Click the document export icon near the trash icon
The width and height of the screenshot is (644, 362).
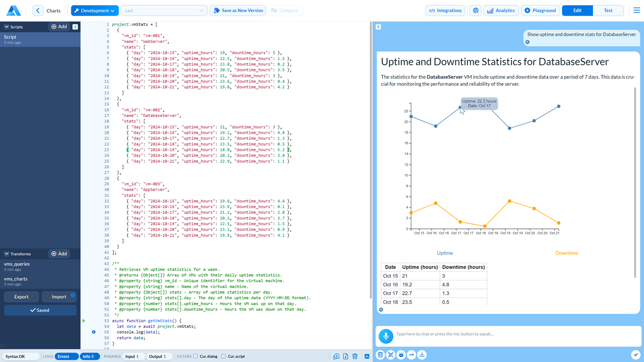tap(345, 356)
